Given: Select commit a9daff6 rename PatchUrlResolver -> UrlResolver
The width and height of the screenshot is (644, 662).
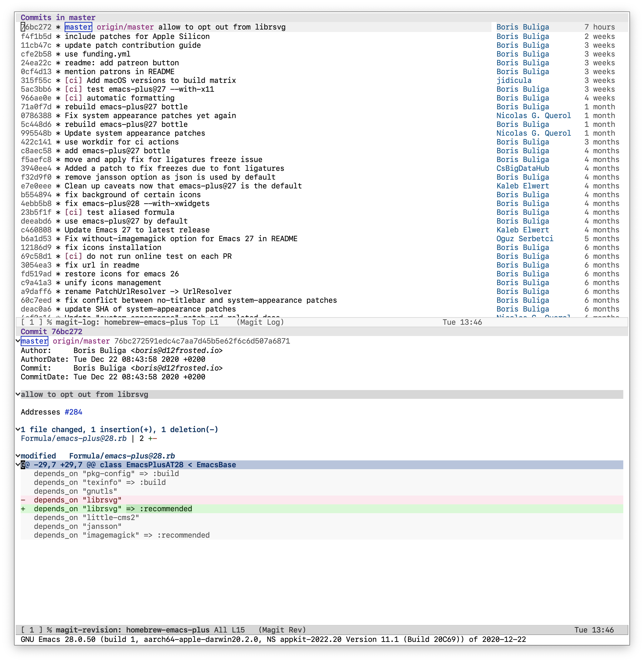Looking at the screenshot, I should pos(126,291).
